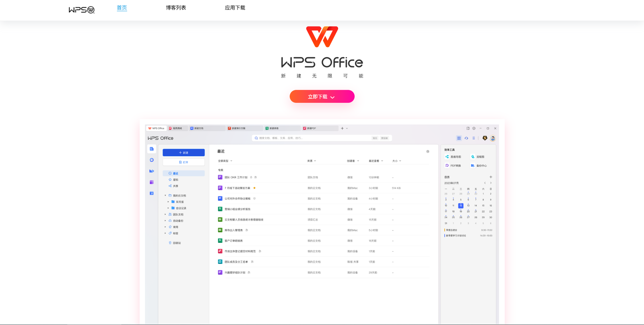Click the blue 新建 button
This screenshot has width=644, height=325.
[184, 153]
